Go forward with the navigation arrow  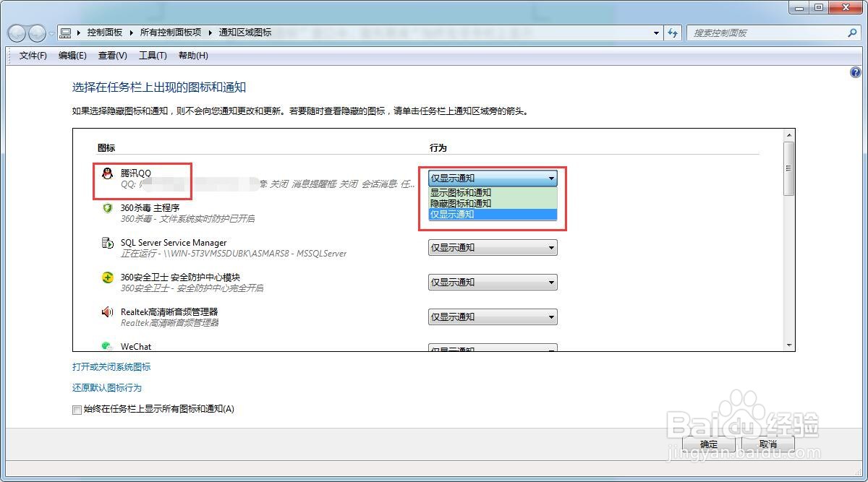point(37,33)
